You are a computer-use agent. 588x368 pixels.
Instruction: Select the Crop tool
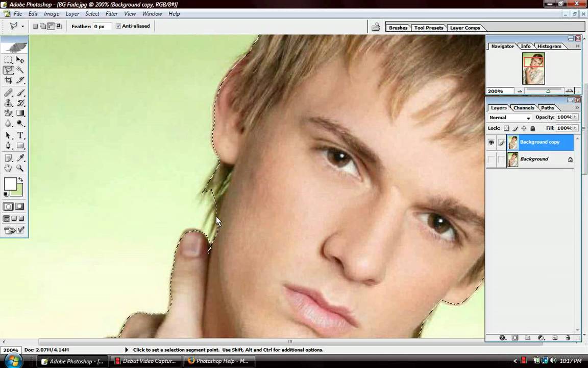pos(8,80)
